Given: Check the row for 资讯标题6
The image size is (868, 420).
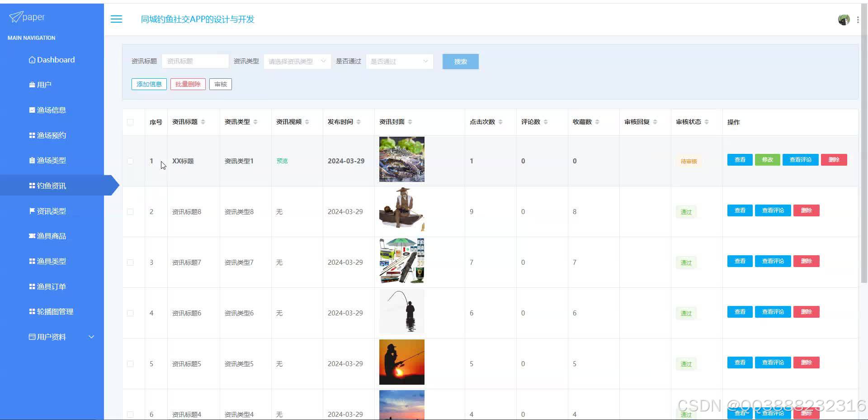Looking at the screenshot, I should pyautogui.click(x=130, y=313).
